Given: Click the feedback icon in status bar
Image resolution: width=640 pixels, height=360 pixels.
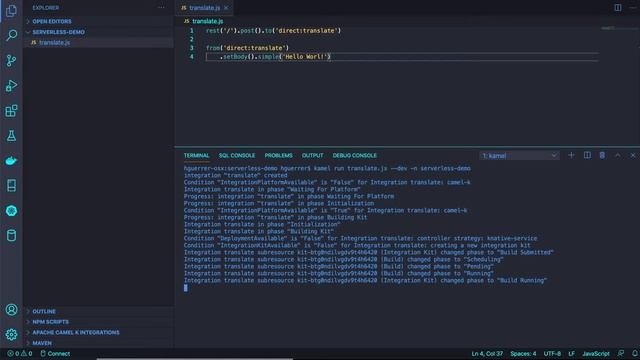Looking at the screenshot, I should click(x=621, y=353).
